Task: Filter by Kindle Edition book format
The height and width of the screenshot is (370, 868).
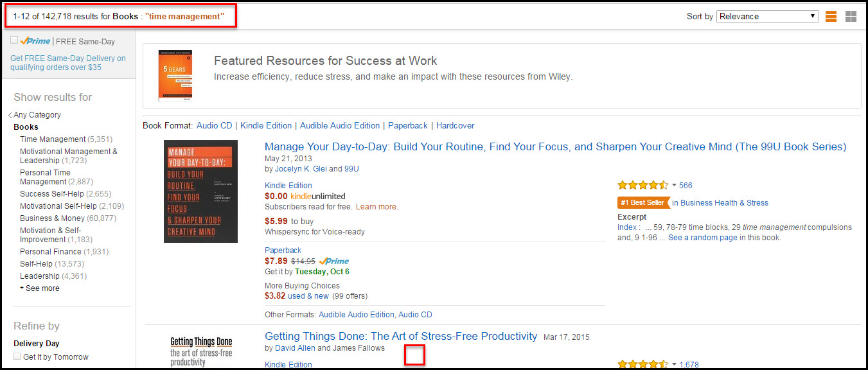Action: click(x=266, y=126)
